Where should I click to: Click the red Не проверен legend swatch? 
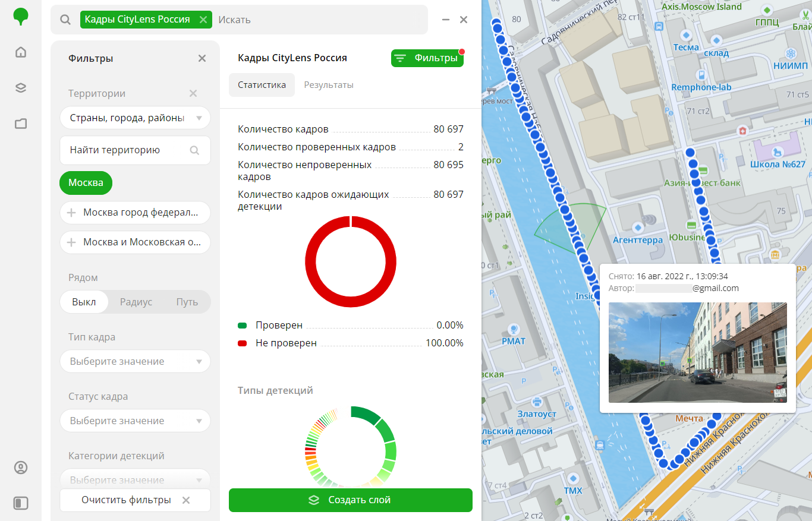[x=242, y=343]
